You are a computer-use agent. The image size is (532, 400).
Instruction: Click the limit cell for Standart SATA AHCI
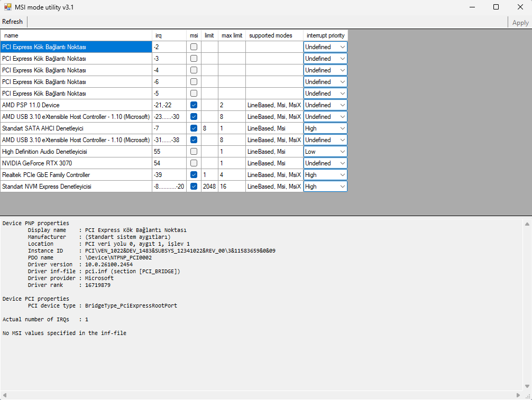(209, 128)
